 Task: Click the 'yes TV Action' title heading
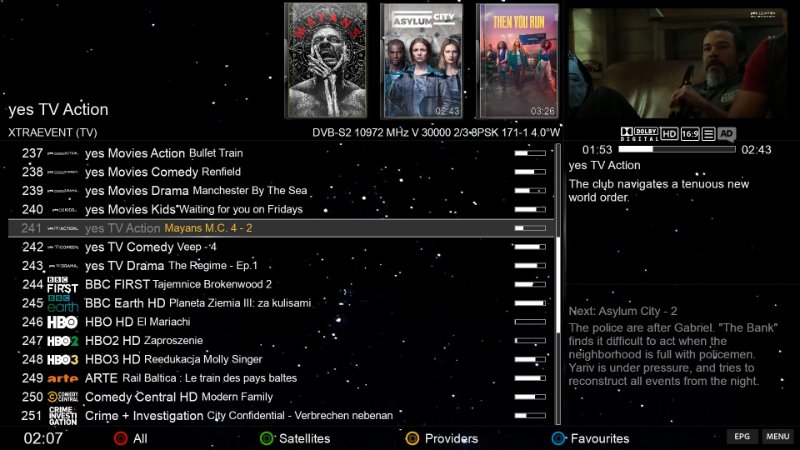click(x=58, y=110)
